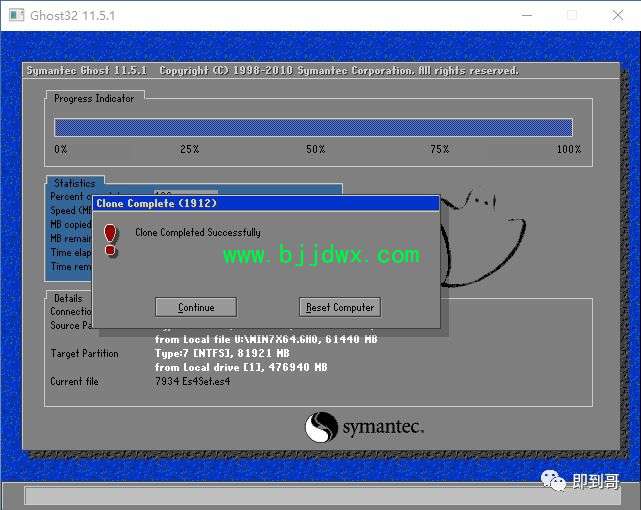Click the filled progress bar

pos(314,128)
